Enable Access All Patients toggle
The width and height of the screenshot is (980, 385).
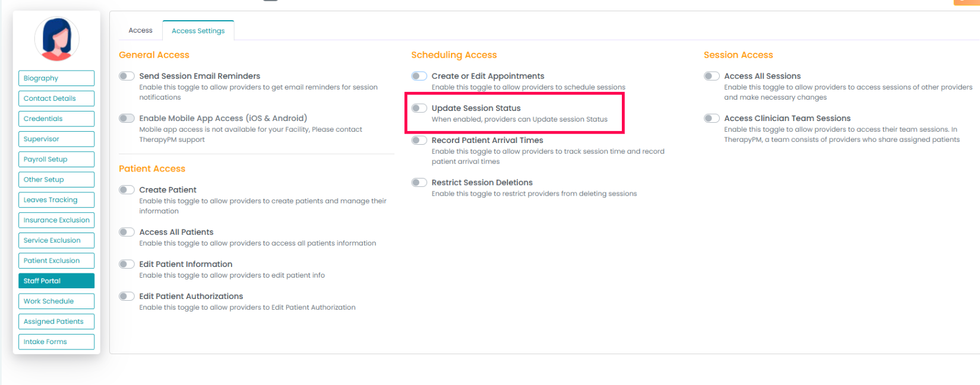[127, 232]
